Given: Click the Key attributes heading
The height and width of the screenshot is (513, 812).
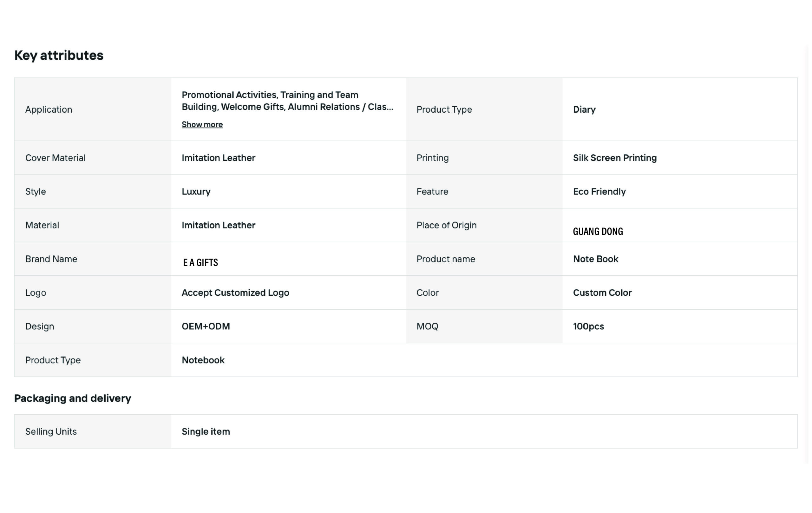Looking at the screenshot, I should [59, 55].
